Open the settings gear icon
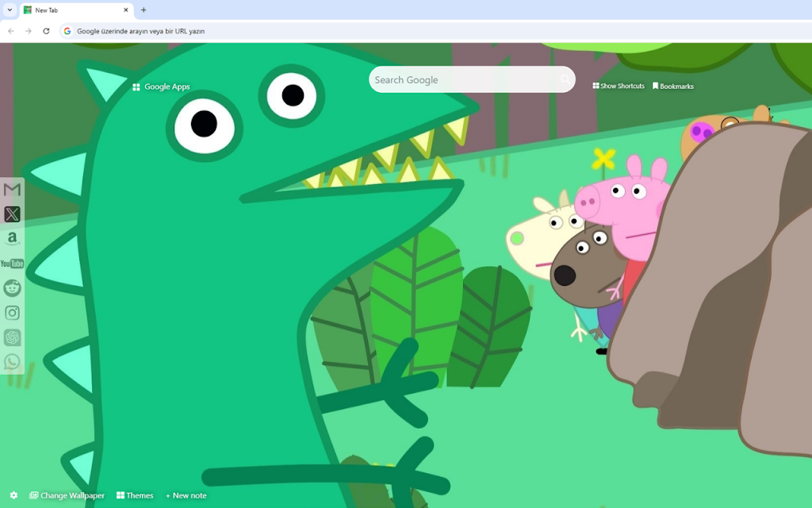Viewport: 812px width, 508px height. coord(14,495)
